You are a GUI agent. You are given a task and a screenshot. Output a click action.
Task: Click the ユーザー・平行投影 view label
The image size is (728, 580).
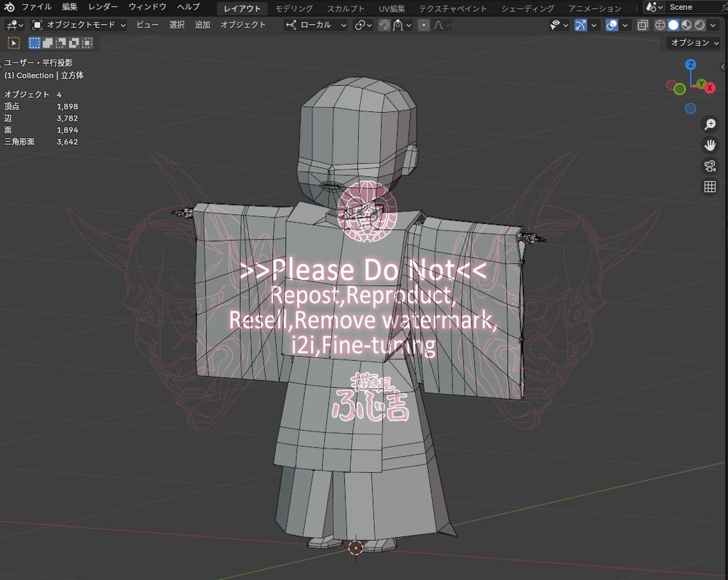point(38,63)
